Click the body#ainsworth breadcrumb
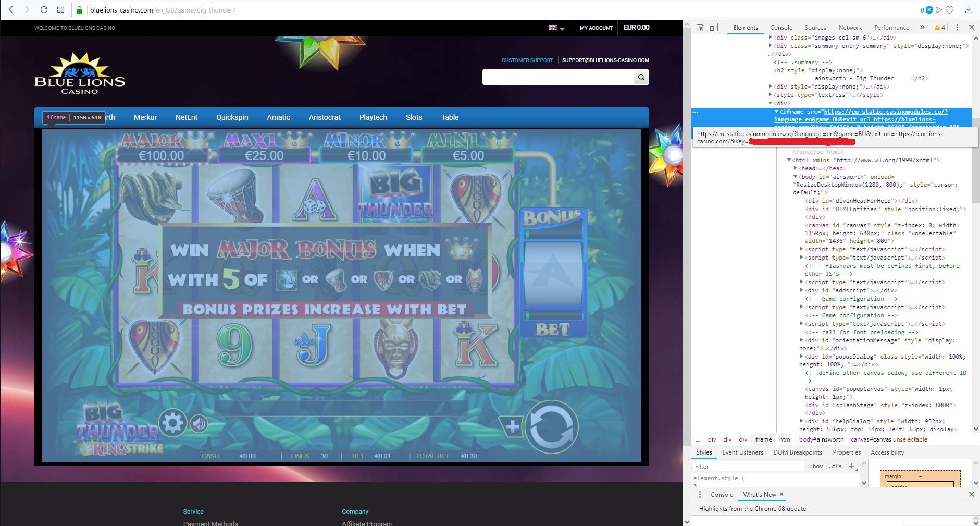The height and width of the screenshot is (526, 980). tap(821, 439)
